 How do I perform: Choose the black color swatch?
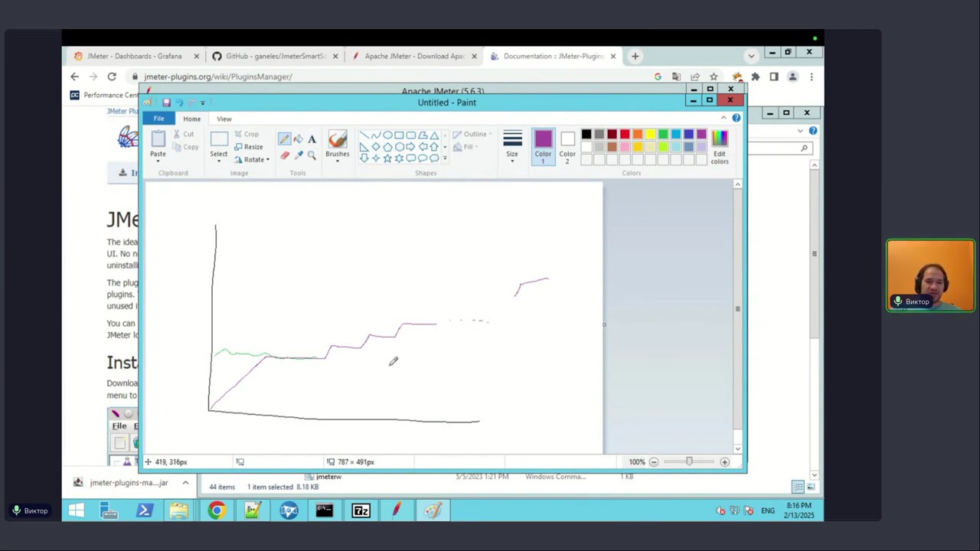[x=586, y=135]
